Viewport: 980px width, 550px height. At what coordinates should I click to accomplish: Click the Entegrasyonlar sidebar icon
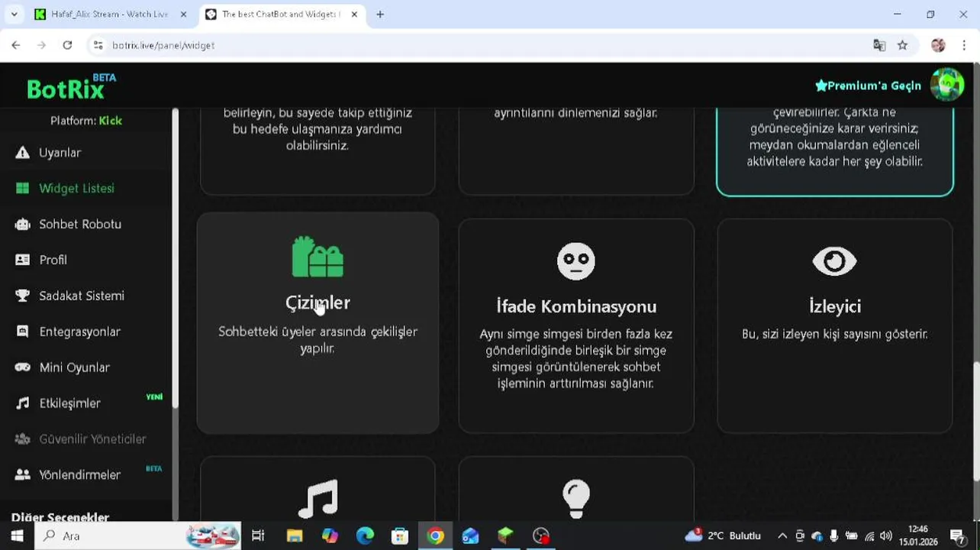[x=23, y=332]
